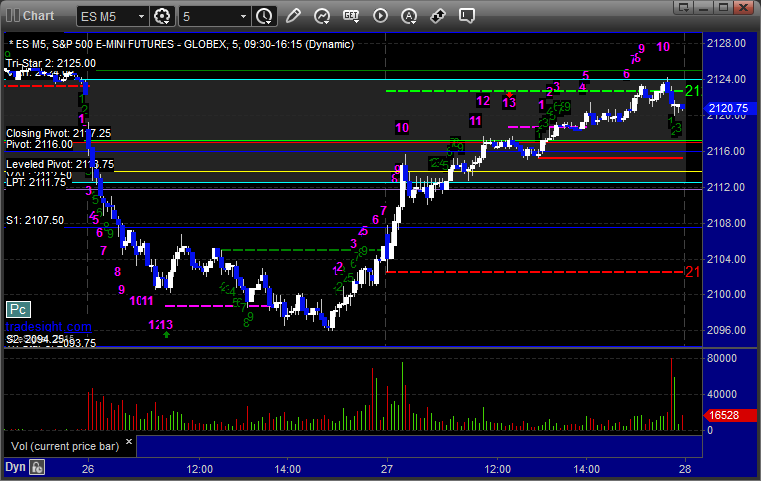
Task: Click 2128.00 on the price axis
Action: tap(727, 43)
